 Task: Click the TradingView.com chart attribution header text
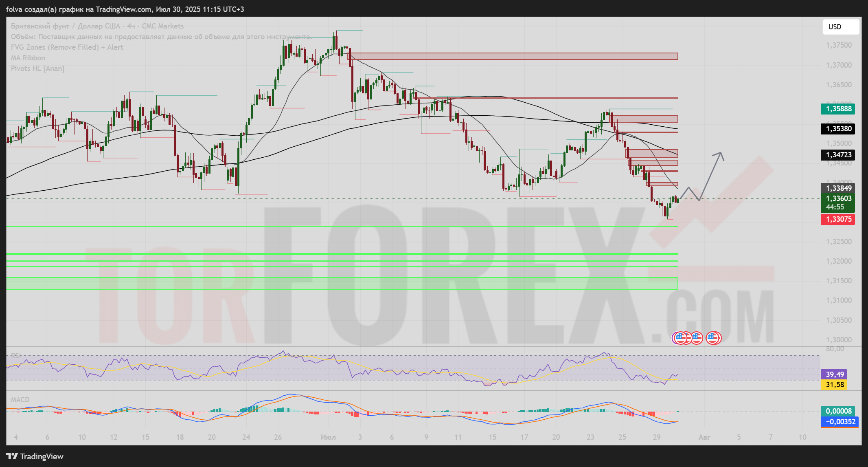click(125, 9)
